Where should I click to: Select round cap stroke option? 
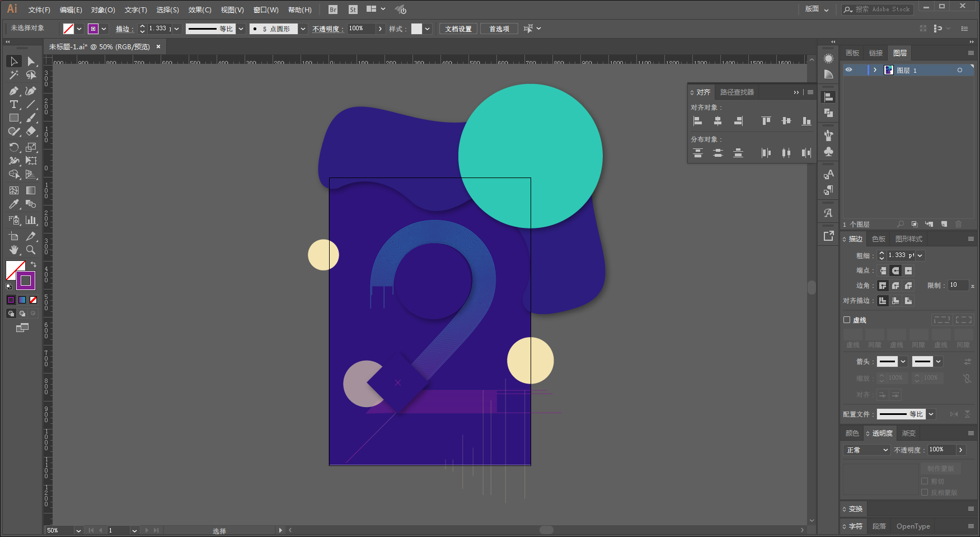tap(895, 270)
